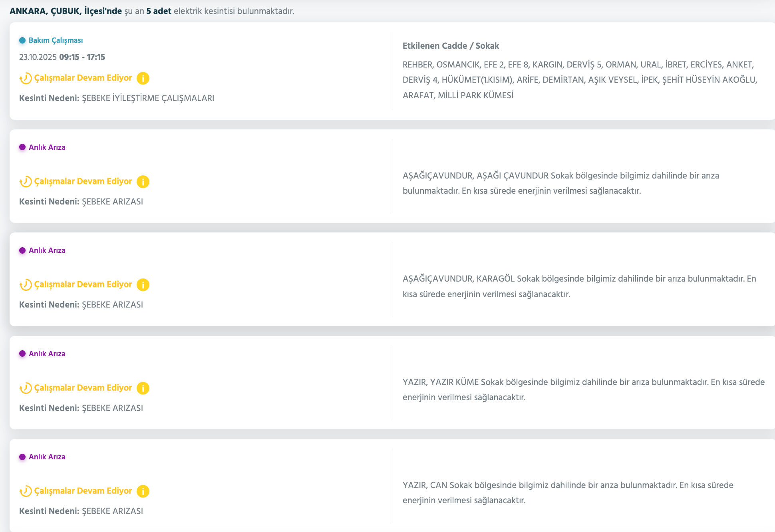The image size is (775, 532).
Task: Click the 09:15 - 17:15 outage time
Action: 82,57
